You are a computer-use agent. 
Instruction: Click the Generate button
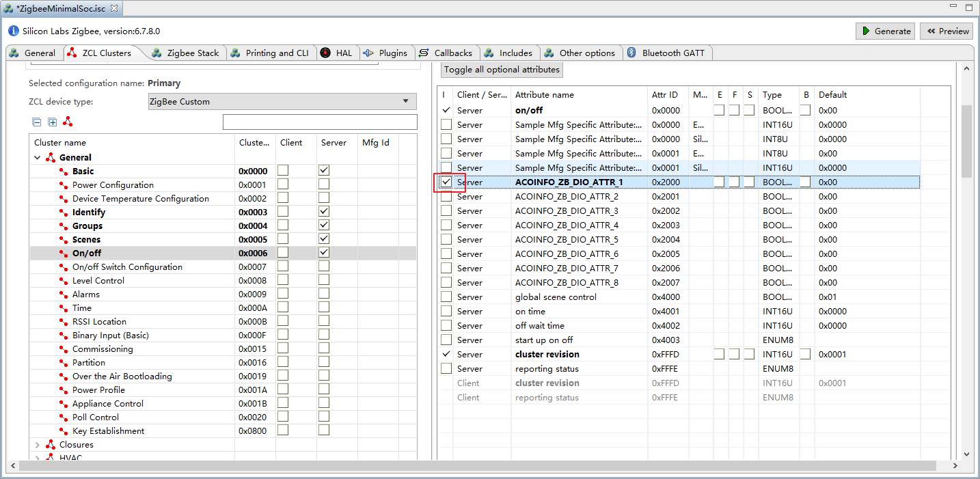coord(885,31)
